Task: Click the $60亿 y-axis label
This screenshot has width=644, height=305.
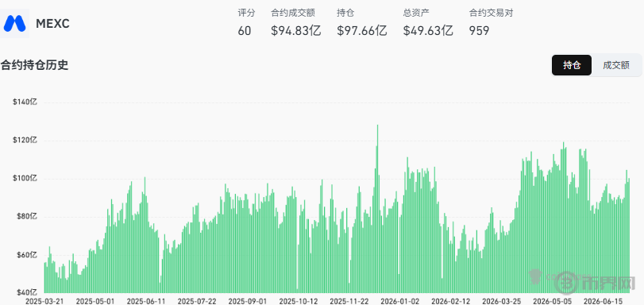Action: (27, 255)
